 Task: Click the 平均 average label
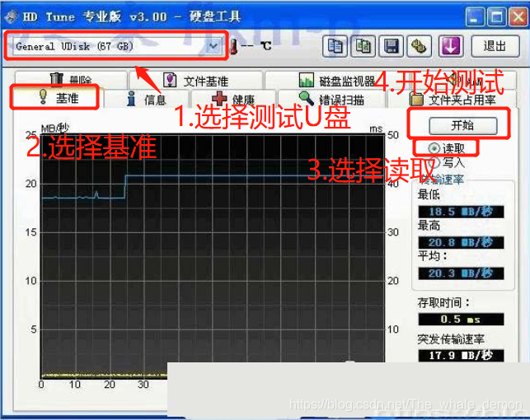click(x=433, y=255)
